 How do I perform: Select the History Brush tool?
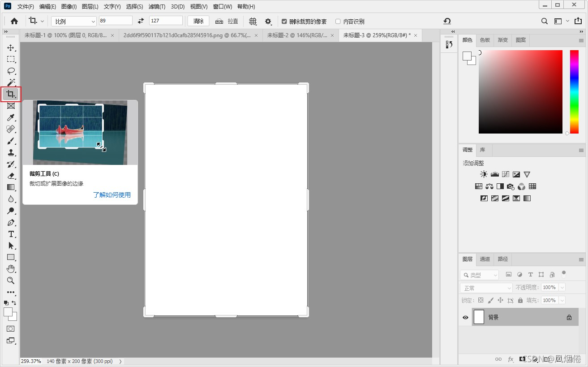(11, 164)
